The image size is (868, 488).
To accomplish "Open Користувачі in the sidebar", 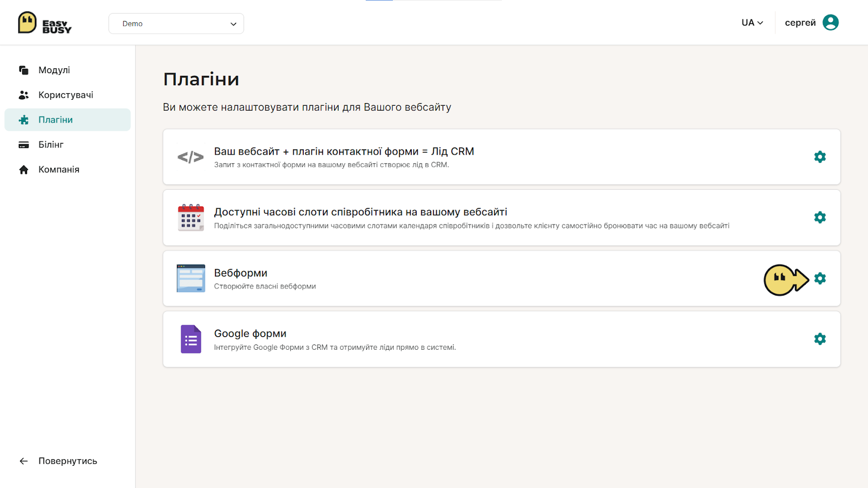I will [x=68, y=95].
